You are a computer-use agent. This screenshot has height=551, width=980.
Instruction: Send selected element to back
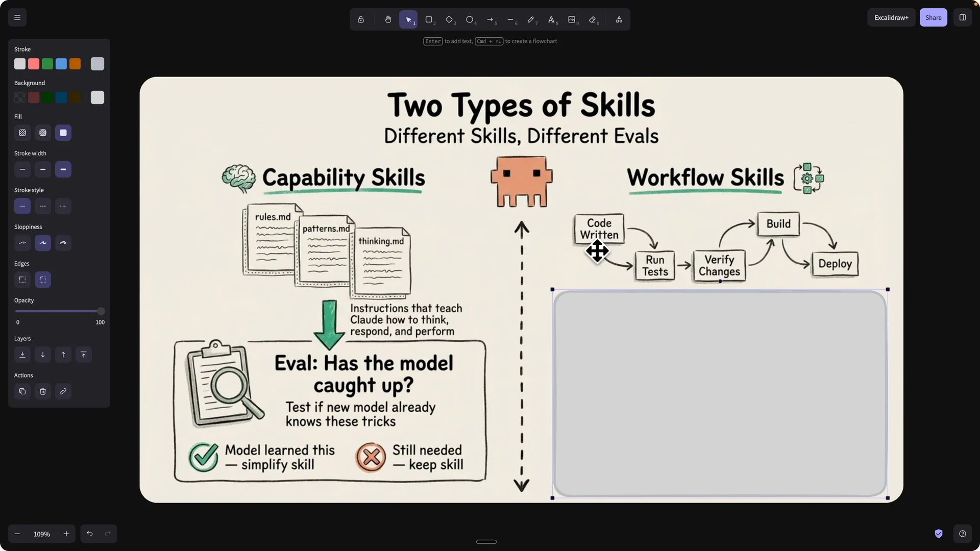pos(22,355)
